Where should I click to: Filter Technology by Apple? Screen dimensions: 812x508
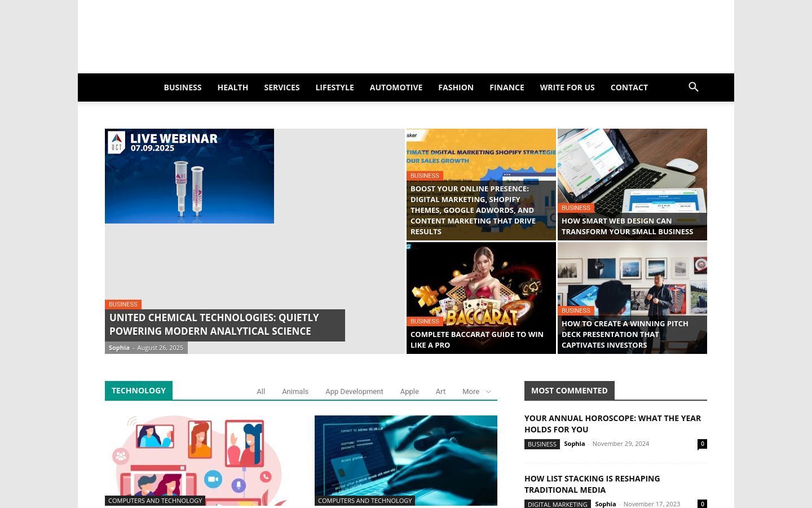(409, 392)
